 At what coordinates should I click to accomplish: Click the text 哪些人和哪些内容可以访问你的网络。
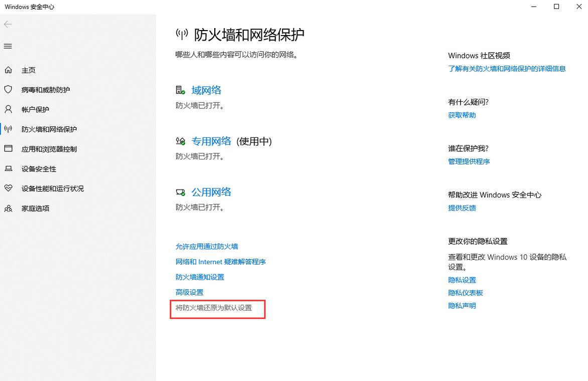click(x=237, y=55)
